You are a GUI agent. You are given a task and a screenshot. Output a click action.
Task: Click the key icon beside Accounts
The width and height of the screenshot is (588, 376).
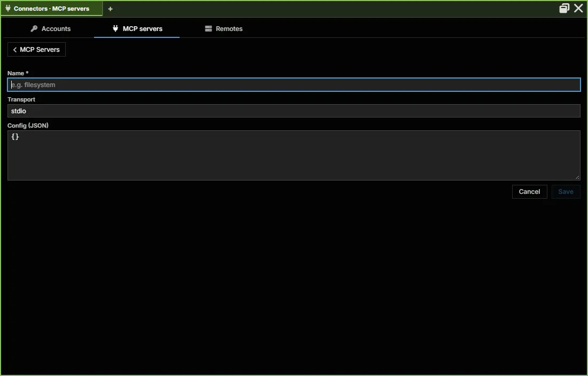pos(34,28)
